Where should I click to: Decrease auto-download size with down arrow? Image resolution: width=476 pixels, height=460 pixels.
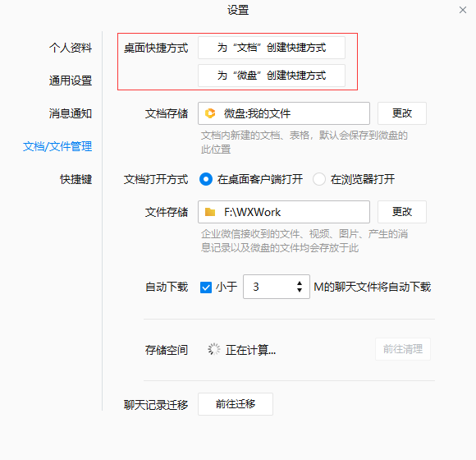300,290
